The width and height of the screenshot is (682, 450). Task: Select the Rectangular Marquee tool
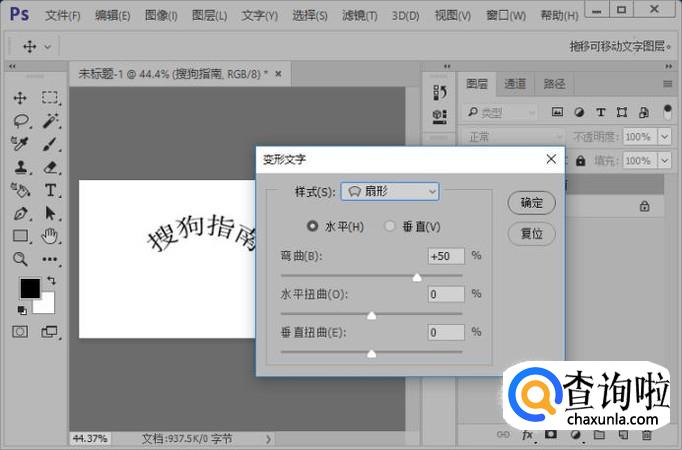(50, 97)
